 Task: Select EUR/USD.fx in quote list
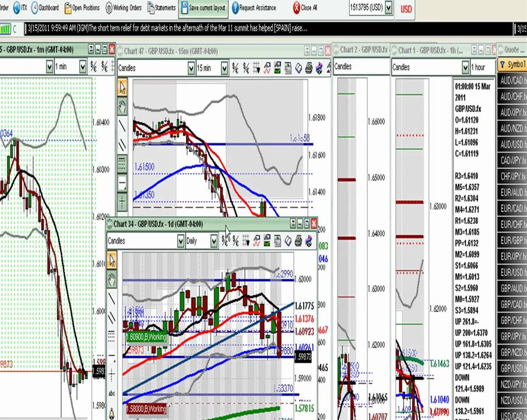coord(512,272)
